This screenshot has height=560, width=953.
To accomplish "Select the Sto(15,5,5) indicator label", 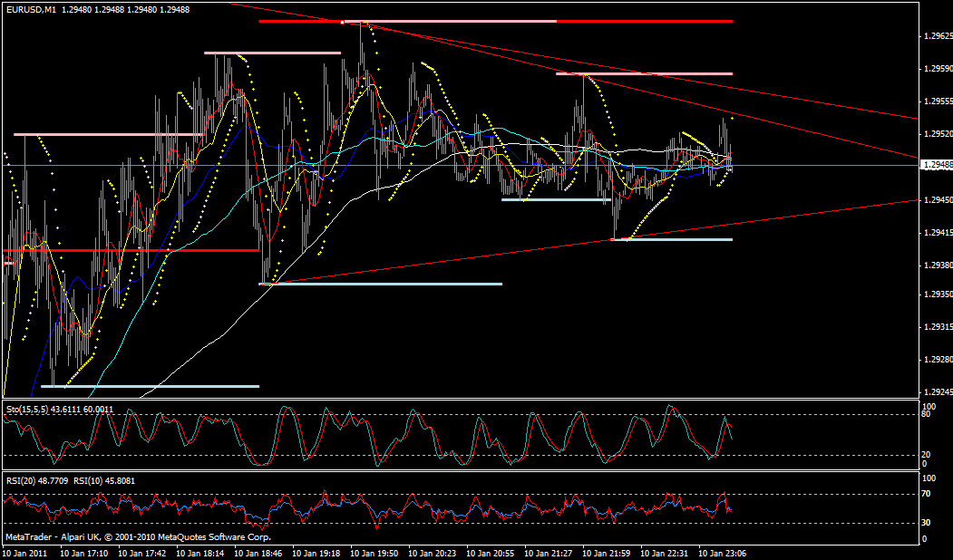I will 25,410.
